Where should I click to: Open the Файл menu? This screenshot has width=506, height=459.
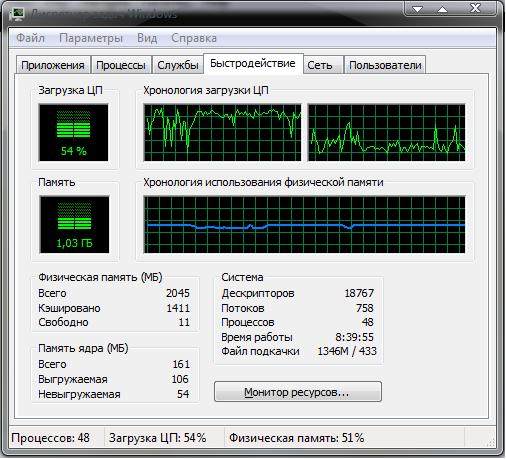point(30,38)
